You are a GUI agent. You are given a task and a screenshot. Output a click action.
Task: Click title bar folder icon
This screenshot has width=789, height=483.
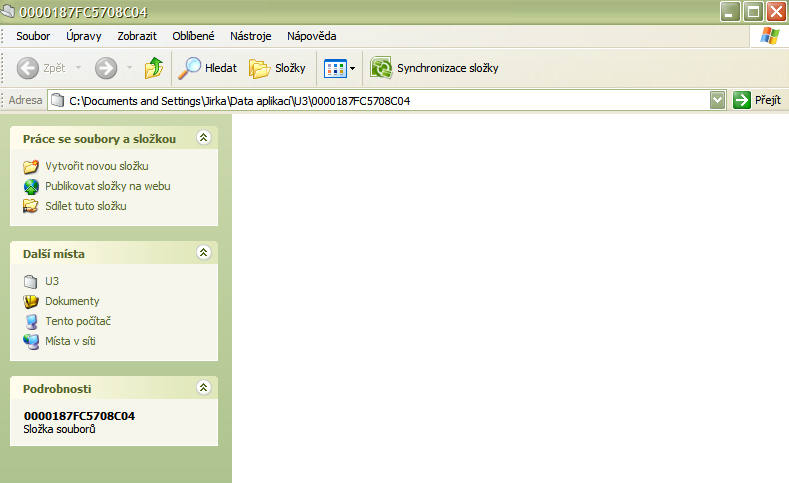(8, 10)
